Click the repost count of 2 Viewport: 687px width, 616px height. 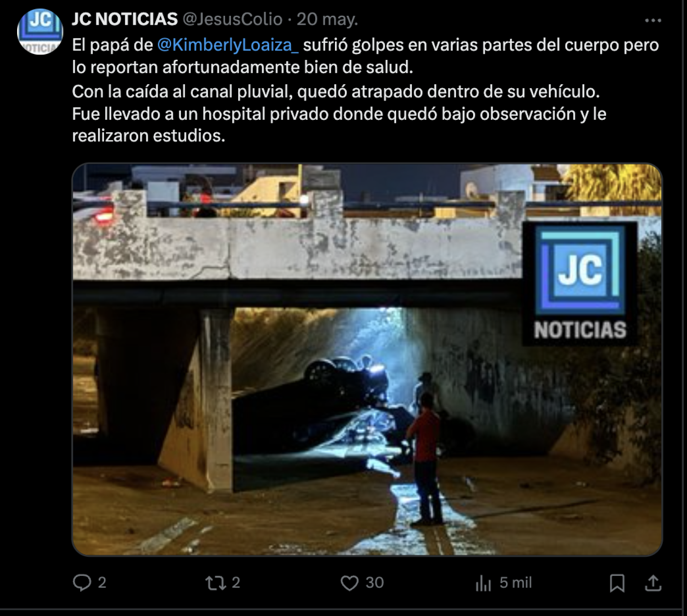click(236, 583)
